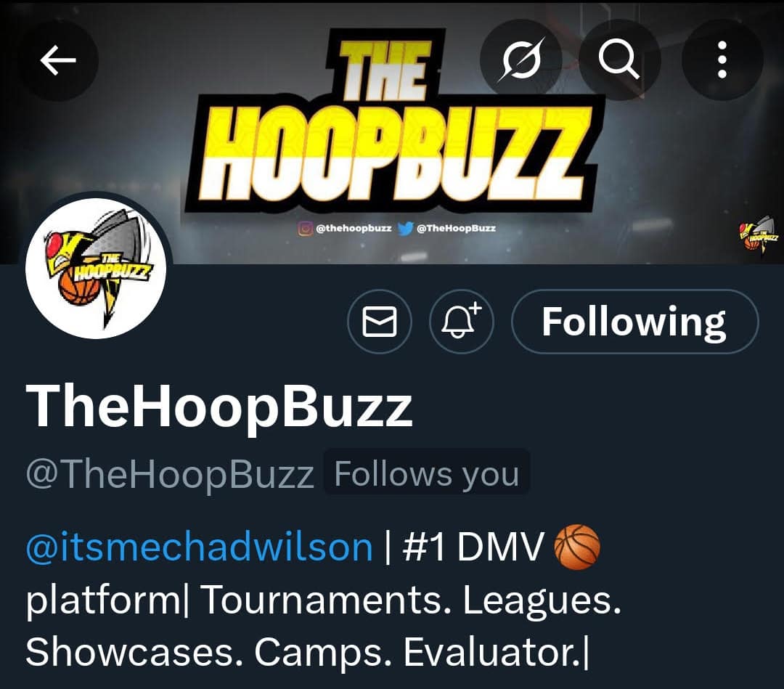Click the Instagram icon in the banner

point(304,228)
